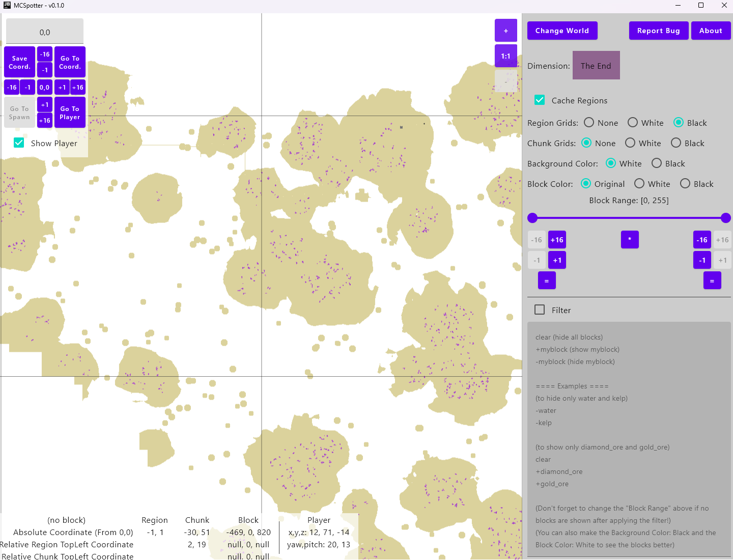This screenshot has width=733, height=560.
Task: Click the purple 0,0 button between -1 and +1
Action: tap(45, 87)
